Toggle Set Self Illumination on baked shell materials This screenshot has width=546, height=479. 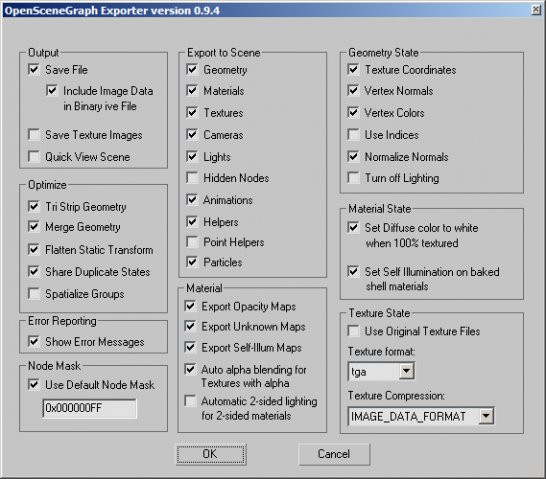(353, 271)
